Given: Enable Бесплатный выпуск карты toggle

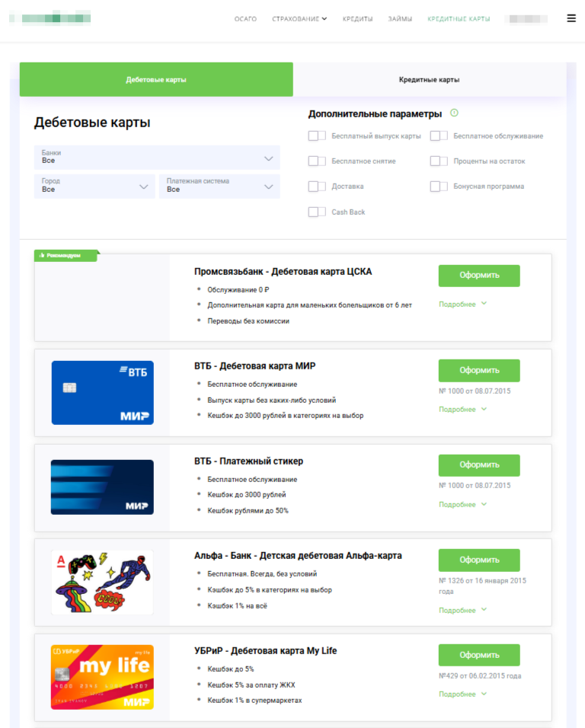Looking at the screenshot, I should pyautogui.click(x=317, y=136).
